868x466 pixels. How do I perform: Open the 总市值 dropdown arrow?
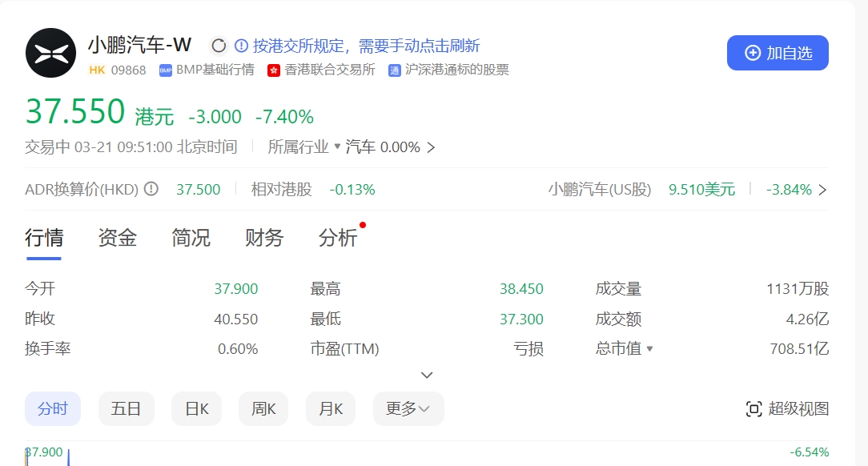650,348
